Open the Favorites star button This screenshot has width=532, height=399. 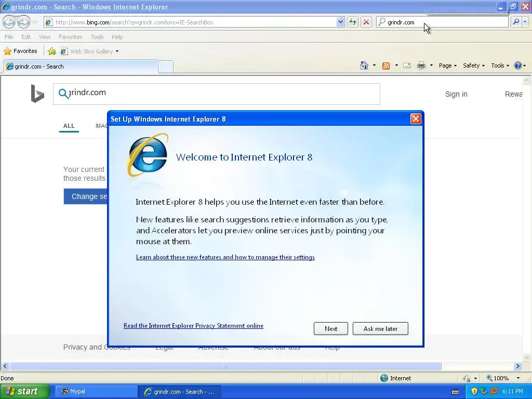tap(20, 51)
